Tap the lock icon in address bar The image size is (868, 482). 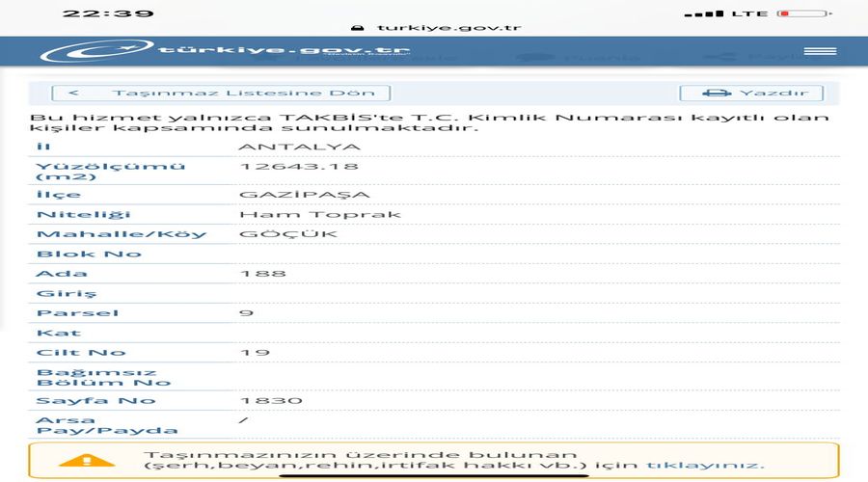pos(359,28)
